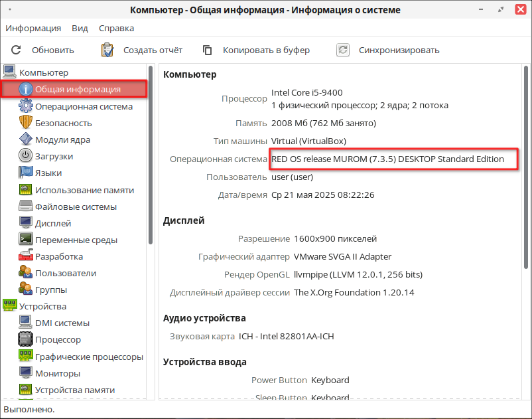Click the Копировать в буфер toolbar label
This screenshot has height=419, width=532.
pyautogui.click(x=267, y=50)
